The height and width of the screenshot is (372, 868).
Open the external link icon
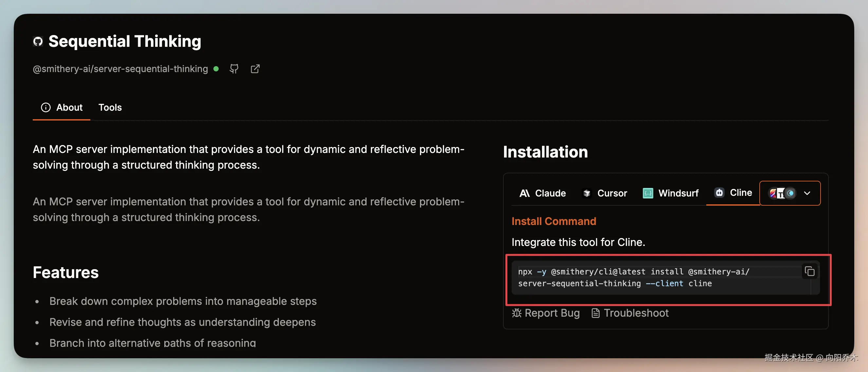[x=255, y=69]
